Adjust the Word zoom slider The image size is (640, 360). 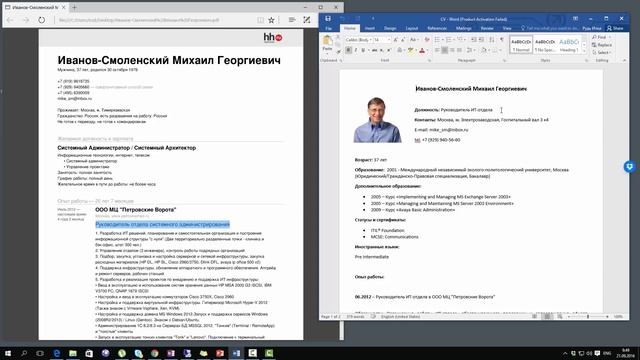[588, 317]
